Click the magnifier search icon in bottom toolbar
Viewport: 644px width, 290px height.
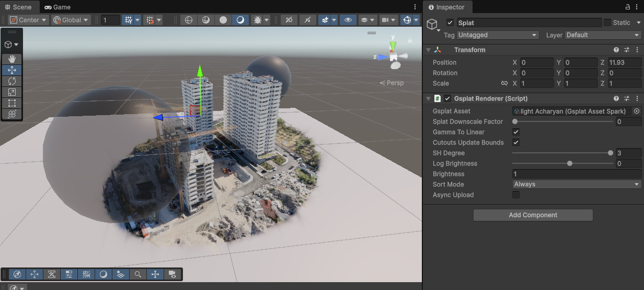pyautogui.click(x=138, y=274)
